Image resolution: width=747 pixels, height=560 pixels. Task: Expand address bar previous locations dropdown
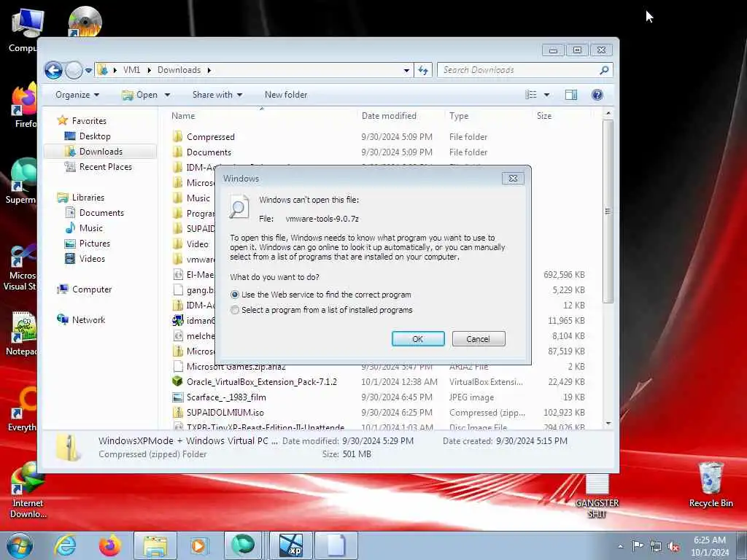[406, 70]
